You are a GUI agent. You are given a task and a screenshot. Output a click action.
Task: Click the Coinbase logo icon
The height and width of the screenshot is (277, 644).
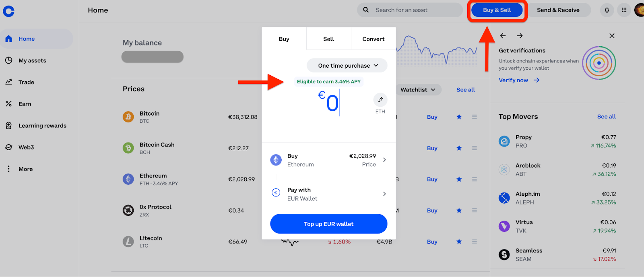8,11
